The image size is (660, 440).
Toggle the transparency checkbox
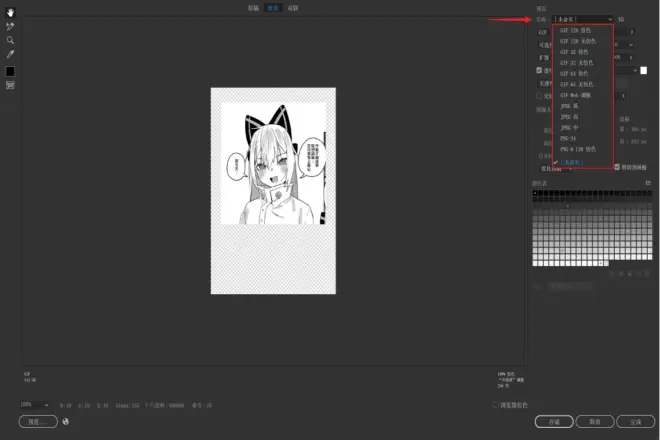539,70
